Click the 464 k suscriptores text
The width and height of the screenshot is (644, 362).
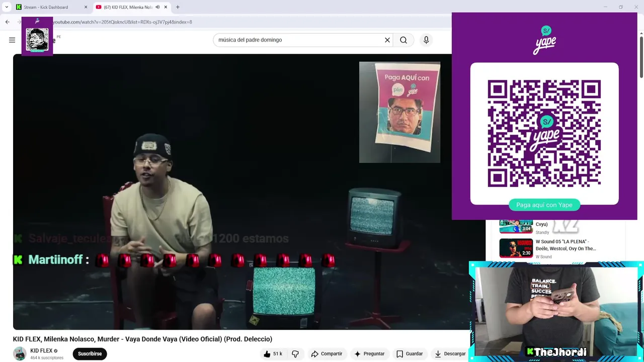coord(47,358)
